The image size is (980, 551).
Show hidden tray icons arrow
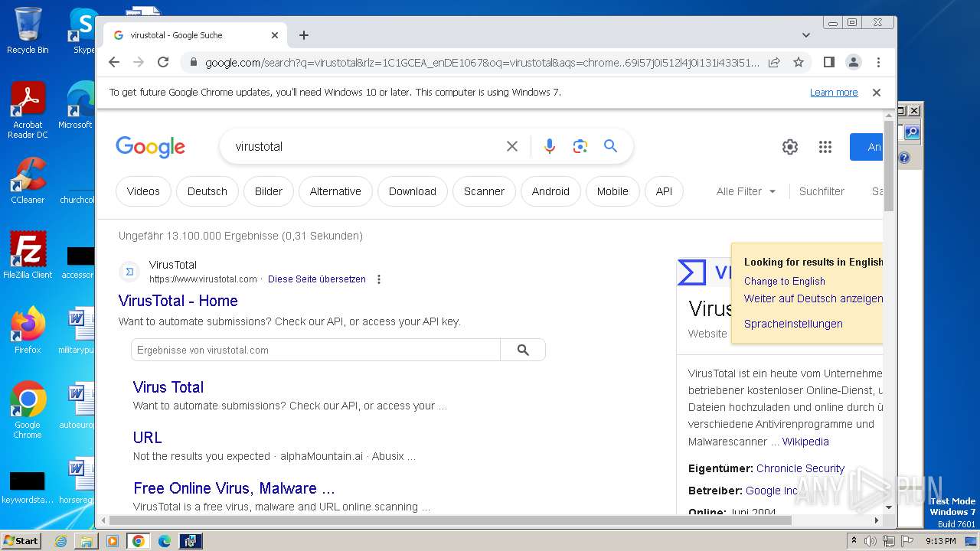tap(854, 541)
